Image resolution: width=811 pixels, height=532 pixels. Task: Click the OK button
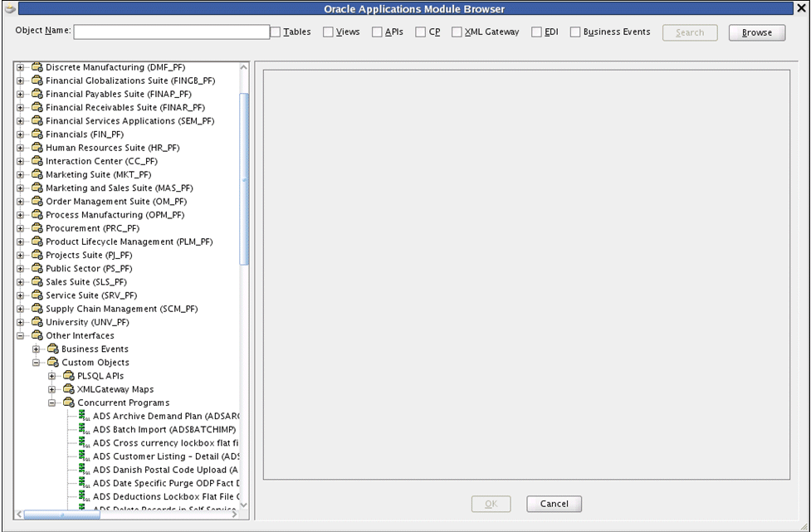point(491,504)
